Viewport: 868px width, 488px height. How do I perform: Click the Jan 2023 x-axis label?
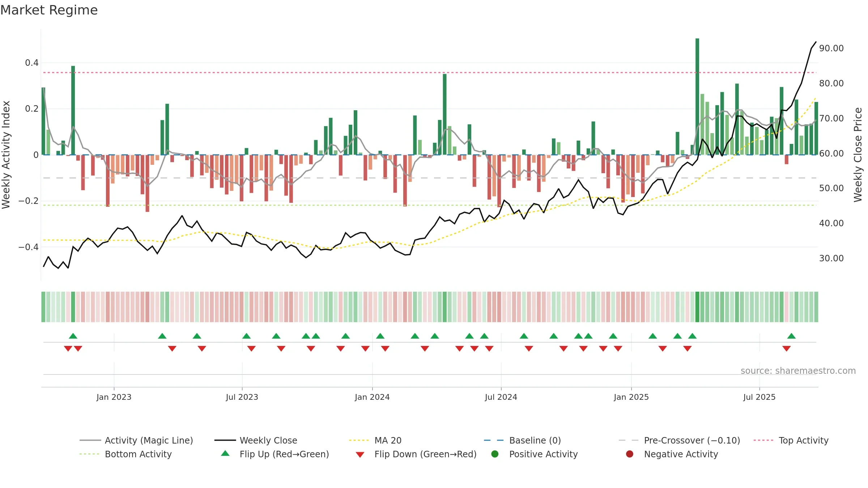tap(114, 397)
